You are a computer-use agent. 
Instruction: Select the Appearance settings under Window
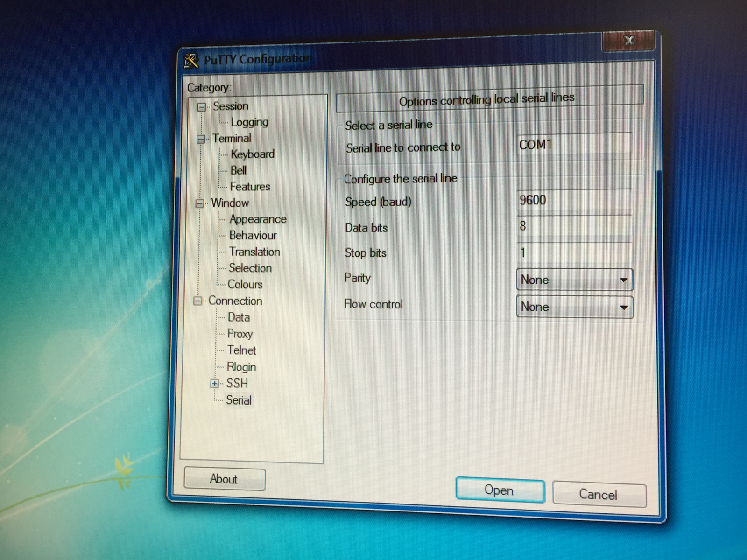point(258,219)
